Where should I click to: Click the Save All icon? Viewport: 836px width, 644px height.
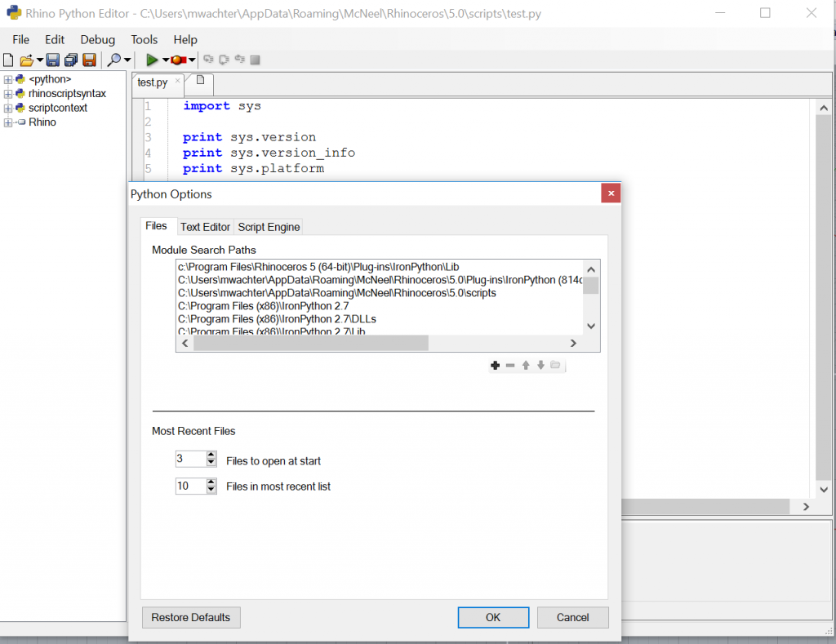click(x=71, y=60)
